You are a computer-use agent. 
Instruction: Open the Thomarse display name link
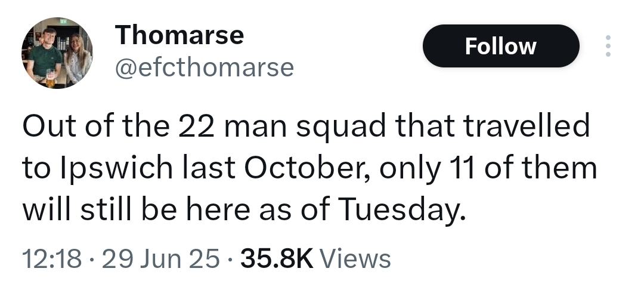[179, 35]
